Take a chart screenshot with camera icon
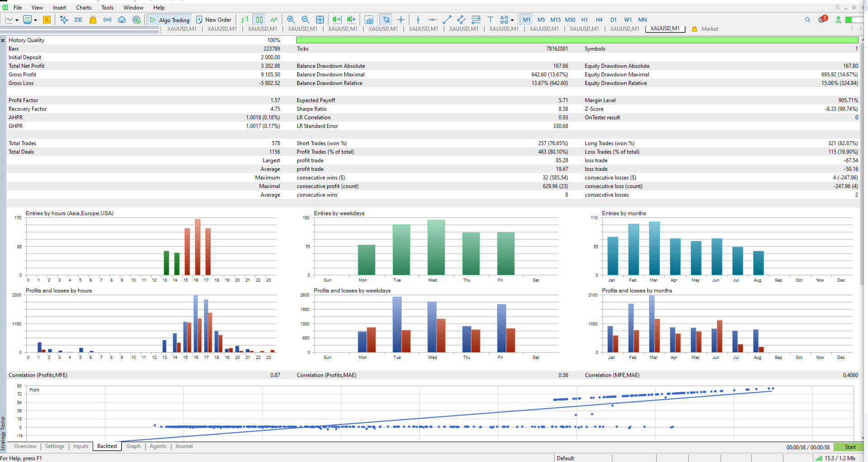The height and width of the screenshot is (462, 868). point(369,19)
